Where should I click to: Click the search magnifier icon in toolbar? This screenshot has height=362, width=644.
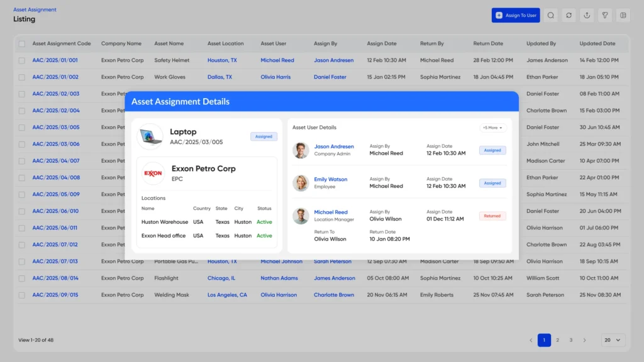[x=550, y=16]
